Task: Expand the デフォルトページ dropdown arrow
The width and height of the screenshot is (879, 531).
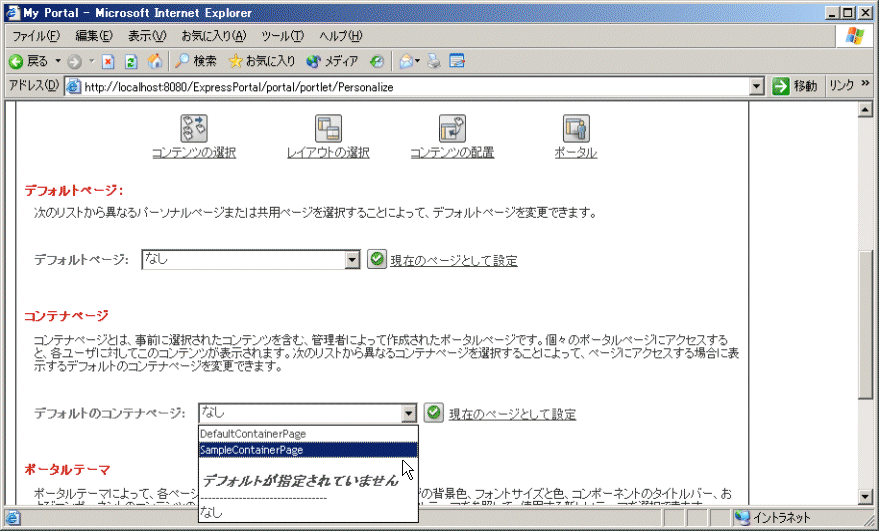Action: click(352, 260)
